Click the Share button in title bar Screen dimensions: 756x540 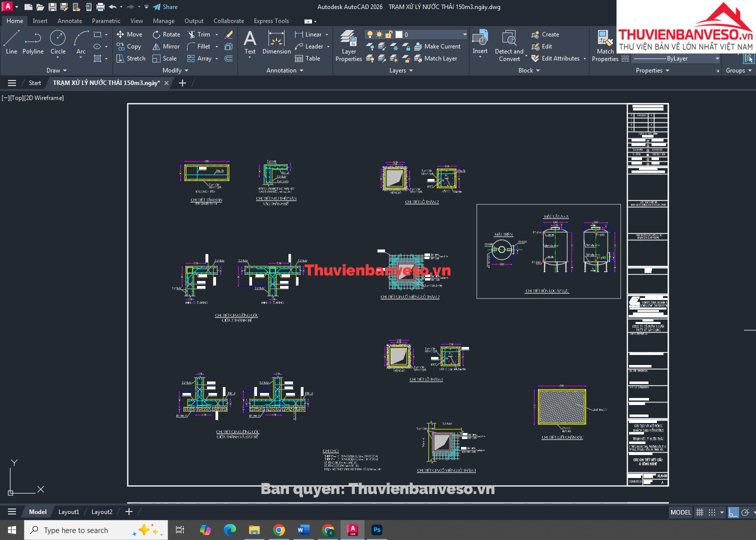pos(165,7)
